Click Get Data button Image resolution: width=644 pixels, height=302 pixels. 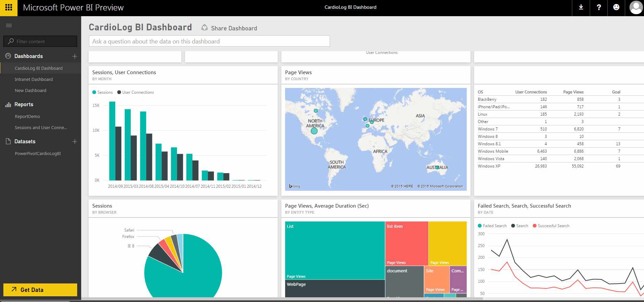point(40,290)
